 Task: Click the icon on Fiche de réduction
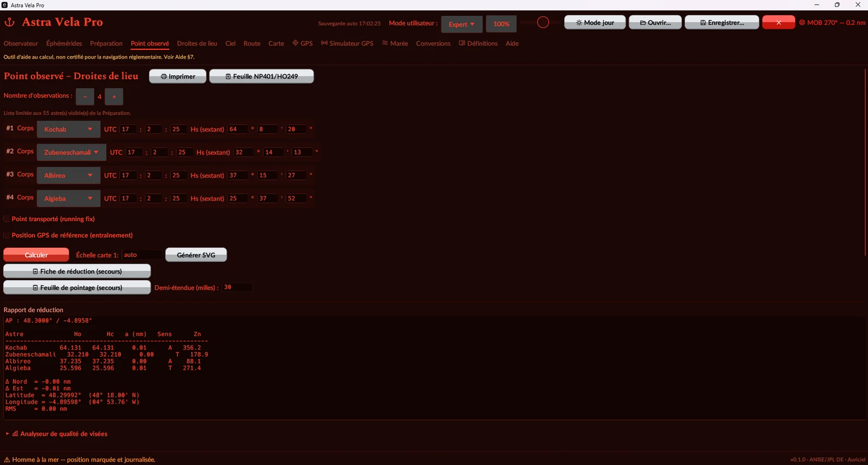pos(35,272)
